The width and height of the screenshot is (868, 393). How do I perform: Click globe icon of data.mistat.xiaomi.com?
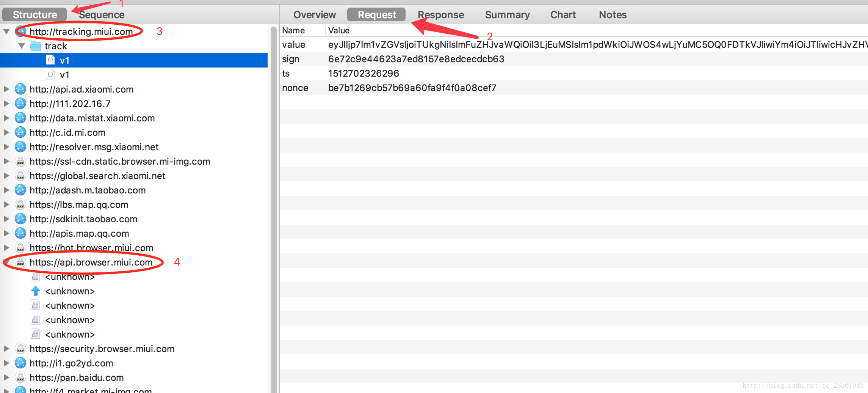(20, 118)
